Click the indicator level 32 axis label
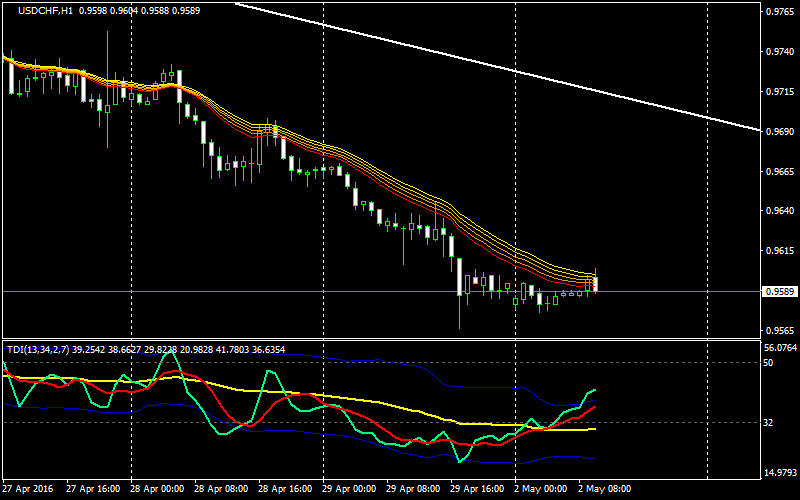The height and width of the screenshot is (500, 800). [x=769, y=423]
